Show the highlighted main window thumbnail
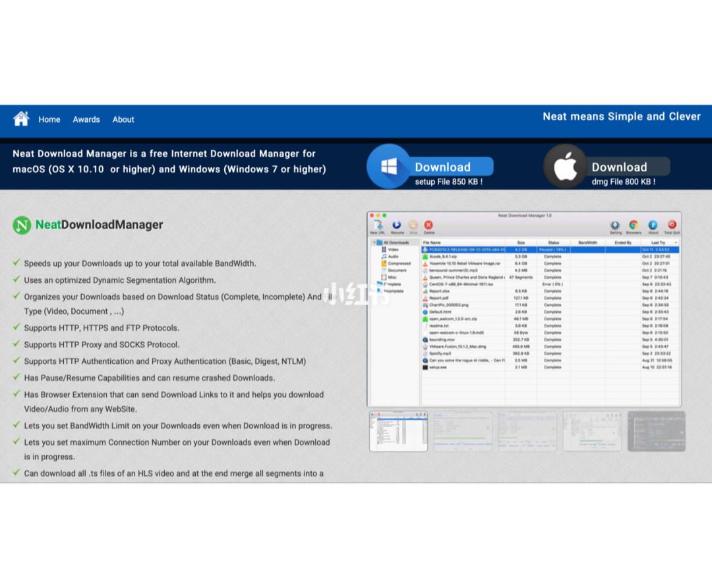Viewport: 712px width, 588px height. [x=398, y=431]
